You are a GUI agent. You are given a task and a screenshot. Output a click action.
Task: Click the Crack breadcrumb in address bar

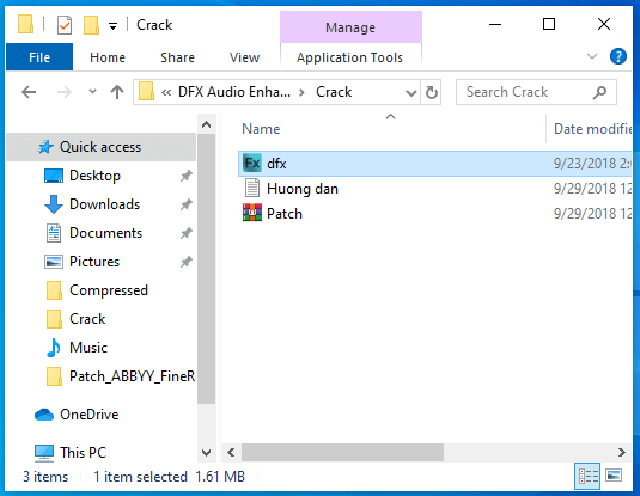pos(333,92)
